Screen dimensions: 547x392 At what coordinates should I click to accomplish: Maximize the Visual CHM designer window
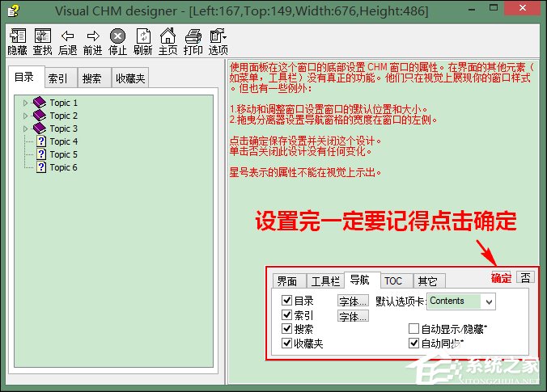pyautogui.click(x=494, y=7)
